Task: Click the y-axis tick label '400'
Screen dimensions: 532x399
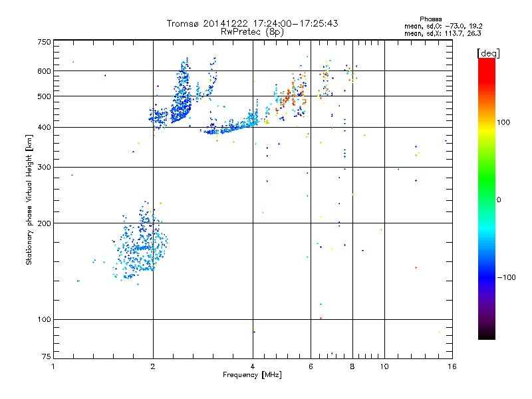Action: [x=44, y=128]
